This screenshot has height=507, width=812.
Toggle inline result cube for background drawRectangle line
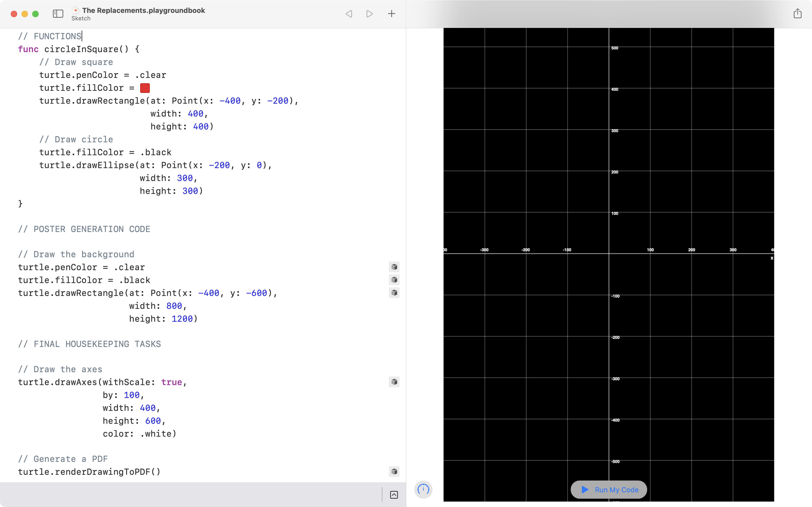394,293
